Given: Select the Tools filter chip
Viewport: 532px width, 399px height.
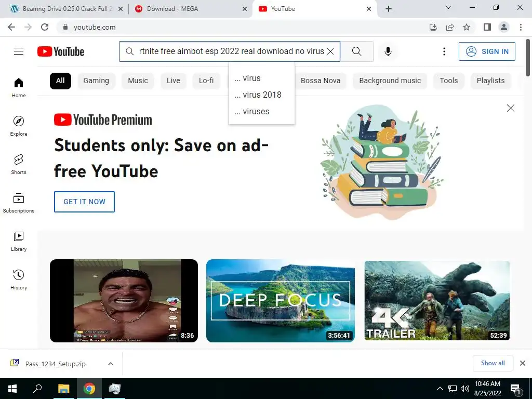Looking at the screenshot, I should click(449, 81).
